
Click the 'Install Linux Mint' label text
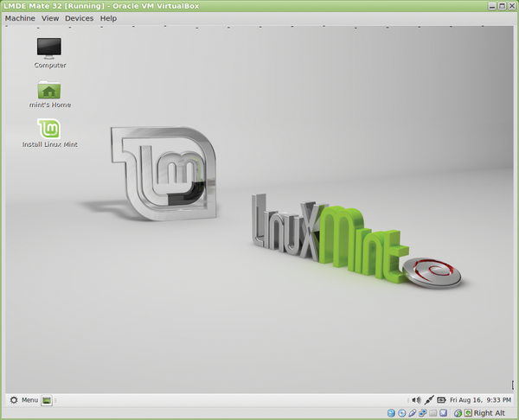tap(49, 144)
